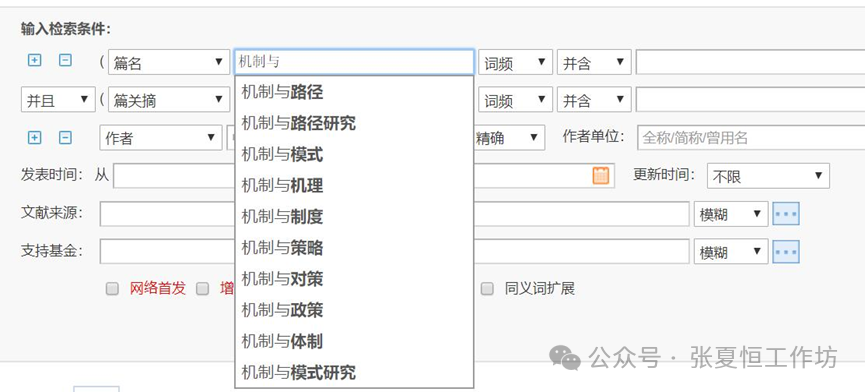Screen dimensions: 865x392
Task: Open the 篇关摘 field dropdown
Action: click(169, 100)
